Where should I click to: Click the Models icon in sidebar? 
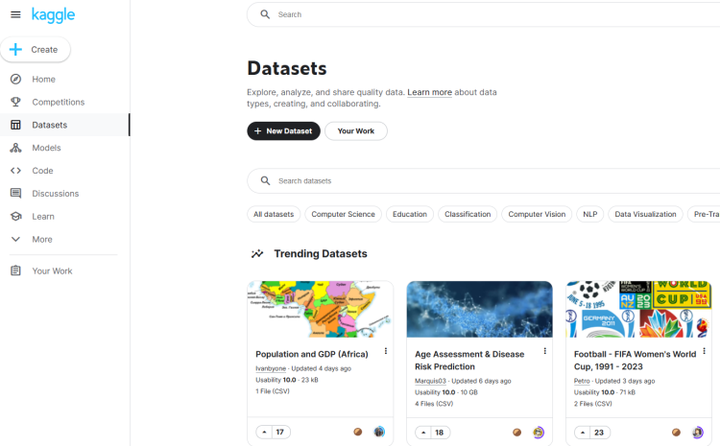15,148
